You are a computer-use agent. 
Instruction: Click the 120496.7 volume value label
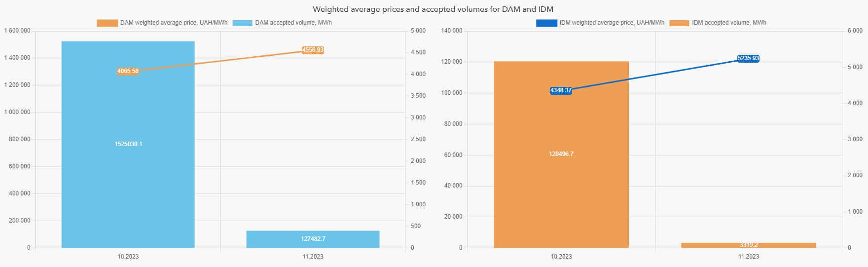[x=561, y=154]
